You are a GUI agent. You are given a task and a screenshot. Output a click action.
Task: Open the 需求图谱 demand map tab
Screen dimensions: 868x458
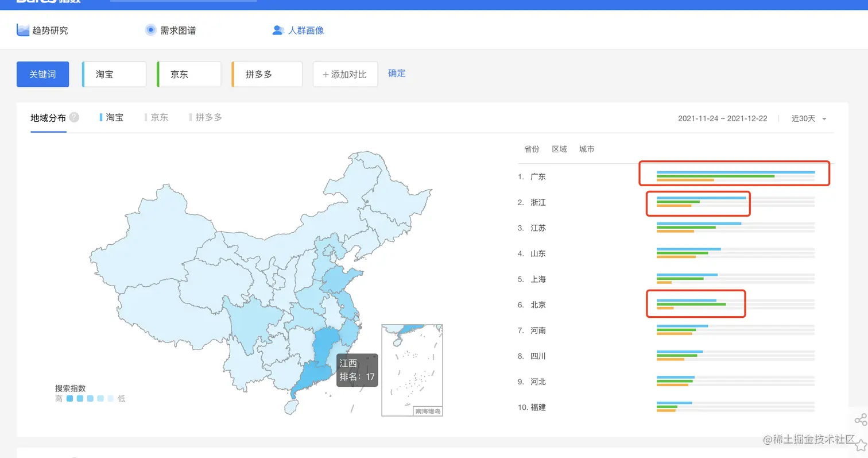coord(170,30)
